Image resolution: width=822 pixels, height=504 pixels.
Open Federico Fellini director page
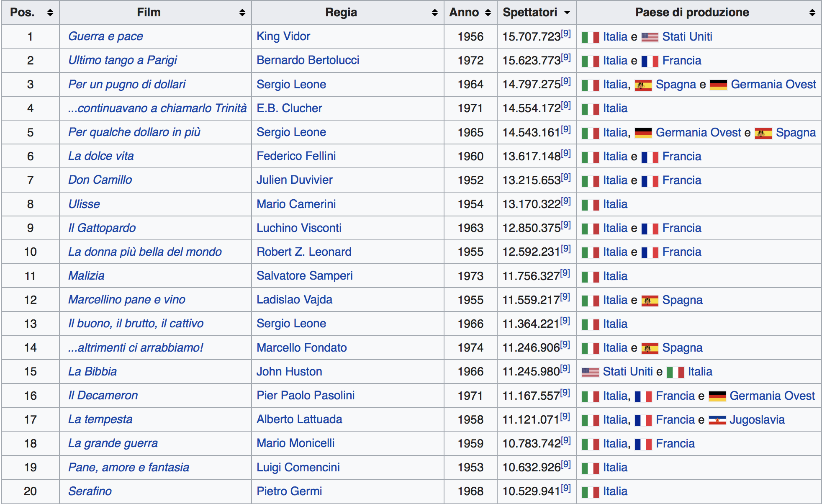[296, 156]
